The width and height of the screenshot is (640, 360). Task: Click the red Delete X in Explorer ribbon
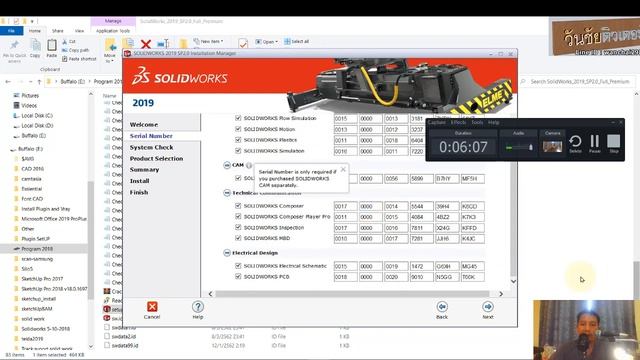point(146,44)
